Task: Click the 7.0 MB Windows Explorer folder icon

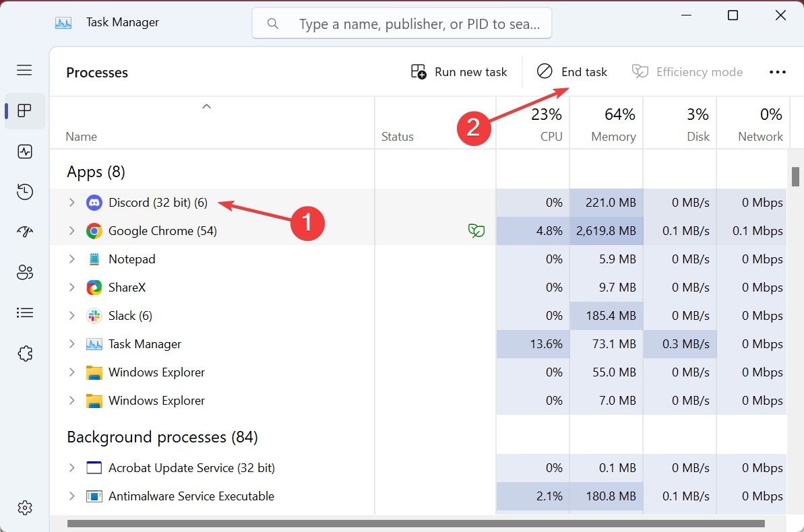Action: click(x=94, y=401)
